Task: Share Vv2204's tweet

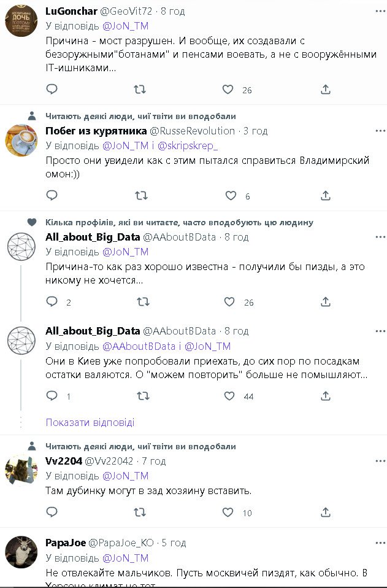Action: pos(326,512)
